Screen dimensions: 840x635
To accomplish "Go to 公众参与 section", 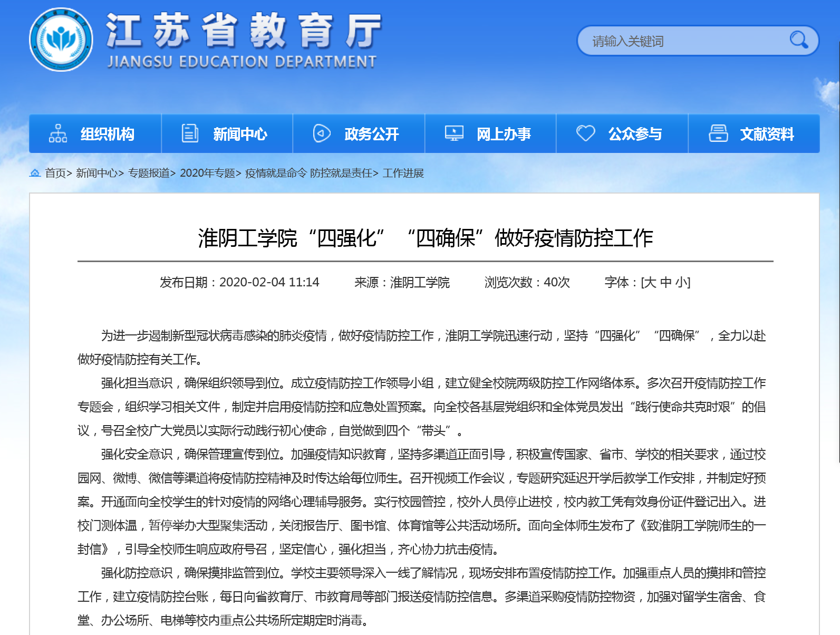I will point(635,134).
